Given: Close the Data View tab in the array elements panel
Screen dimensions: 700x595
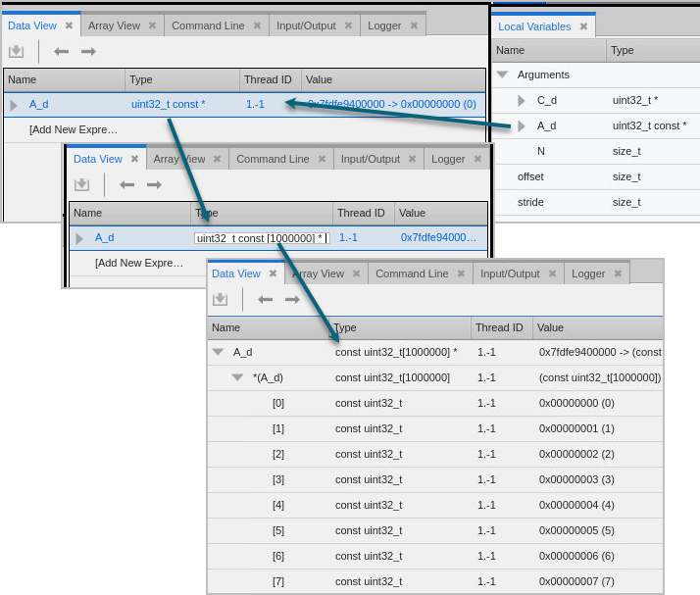Looking at the screenshot, I should 273,273.
